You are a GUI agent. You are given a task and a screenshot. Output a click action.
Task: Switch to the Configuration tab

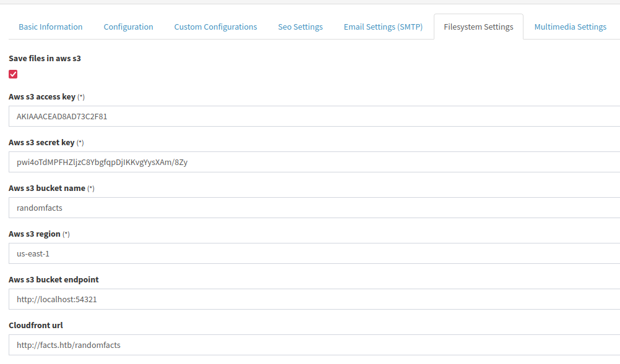[x=129, y=27]
